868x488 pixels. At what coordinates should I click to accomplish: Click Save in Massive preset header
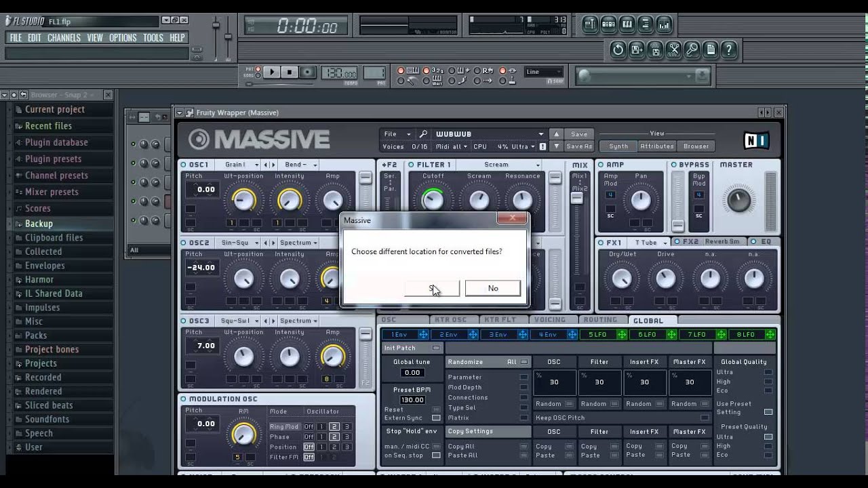tap(579, 134)
